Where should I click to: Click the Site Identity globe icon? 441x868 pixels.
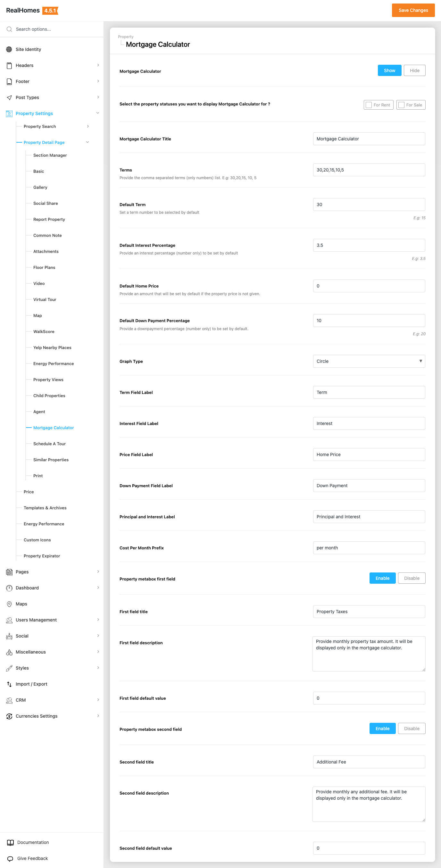[9, 50]
